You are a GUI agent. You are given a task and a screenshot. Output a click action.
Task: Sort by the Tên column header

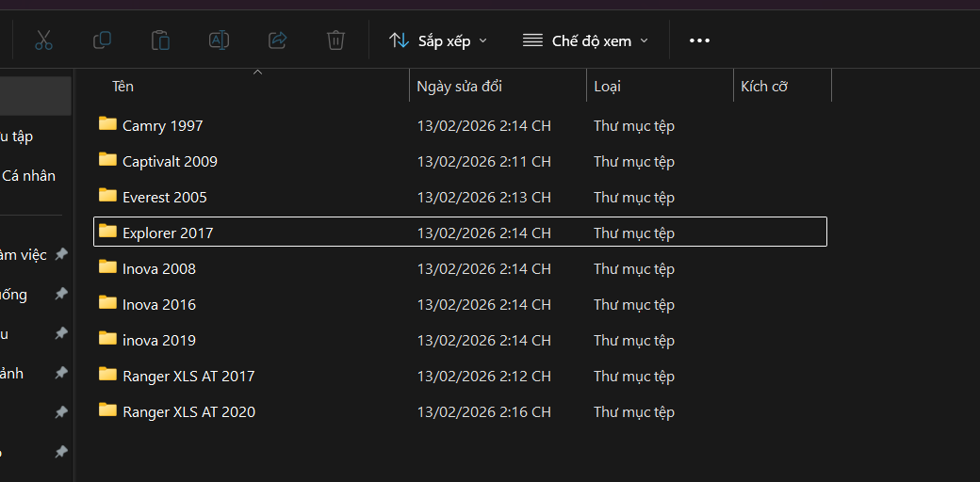coord(123,87)
